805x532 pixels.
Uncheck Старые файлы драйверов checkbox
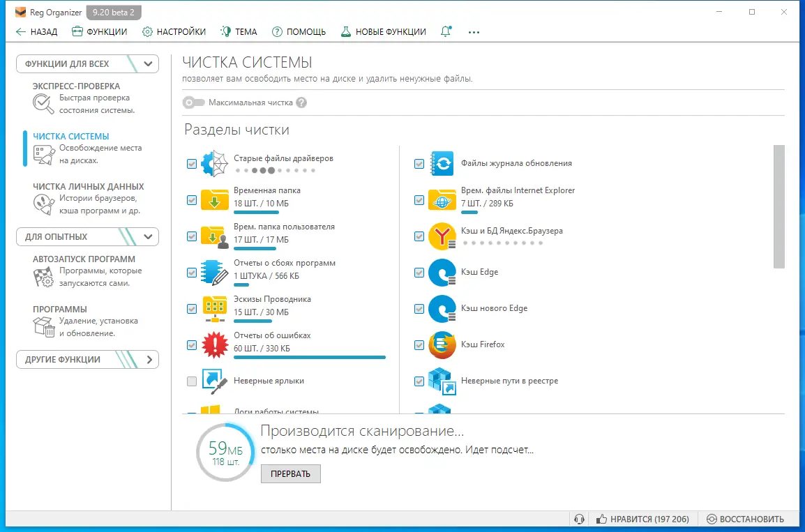coord(192,164)
